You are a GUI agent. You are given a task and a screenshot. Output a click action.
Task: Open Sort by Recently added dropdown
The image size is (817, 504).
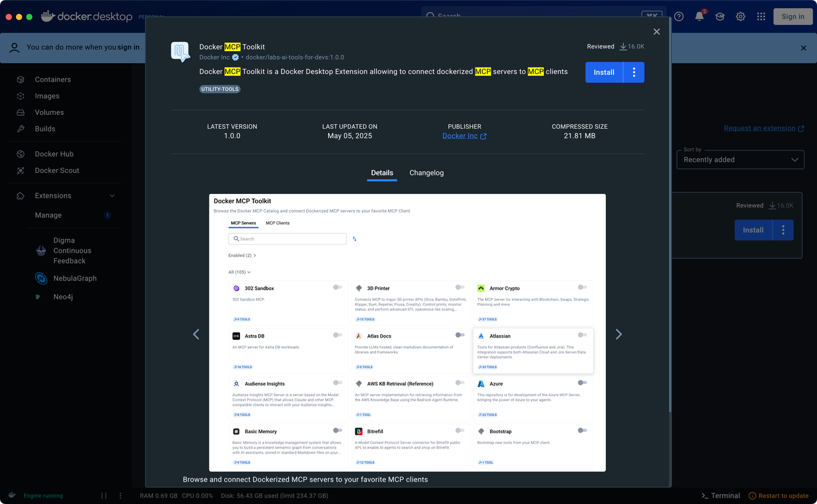(x=740, y=159)
